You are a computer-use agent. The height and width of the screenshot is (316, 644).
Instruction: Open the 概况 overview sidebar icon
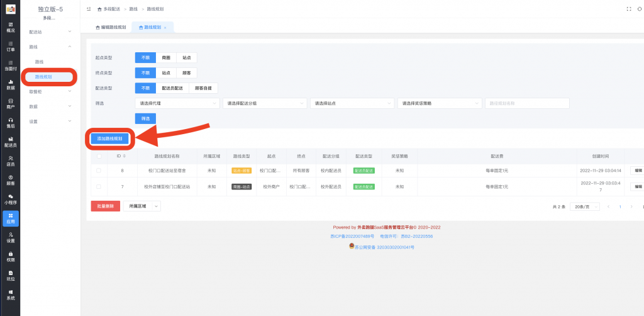pyautogui.click(x=11, y=28)
